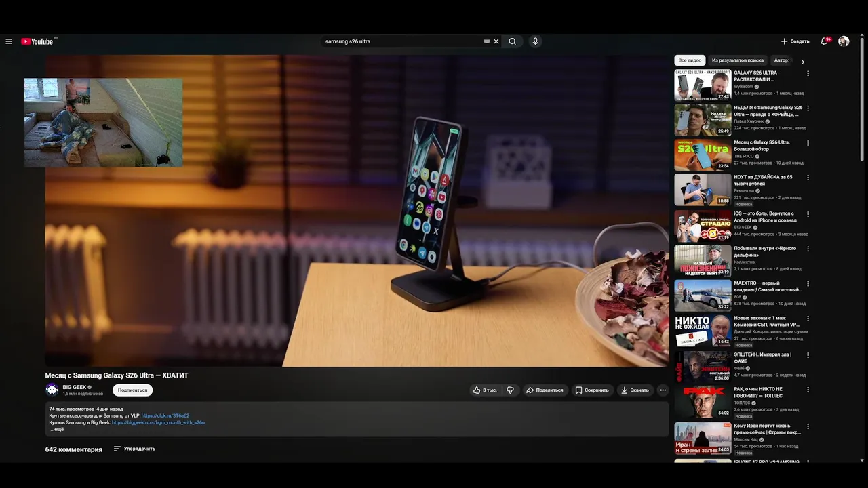
Task: Open BIG GEEK channel avatar
Action: [52, 389]
